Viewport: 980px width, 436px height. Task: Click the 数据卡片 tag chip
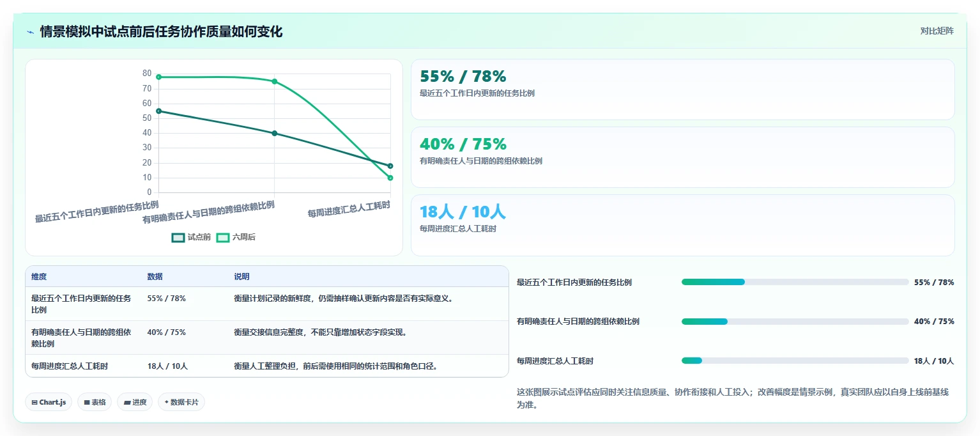[181, 402]
